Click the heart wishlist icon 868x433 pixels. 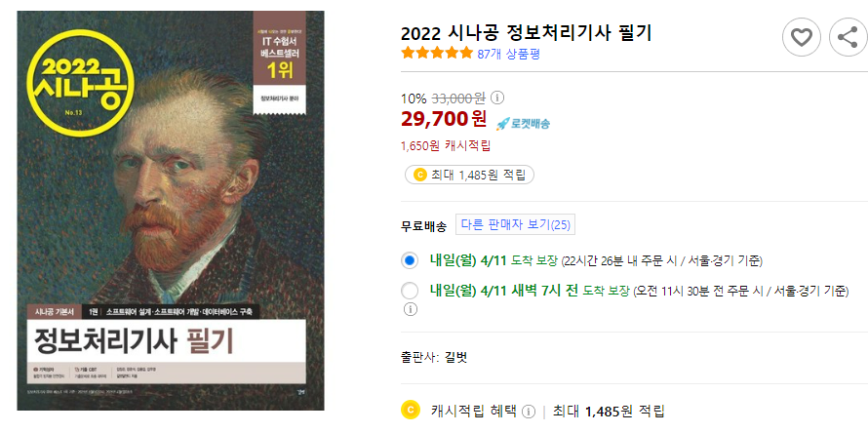tap(801, 37)
